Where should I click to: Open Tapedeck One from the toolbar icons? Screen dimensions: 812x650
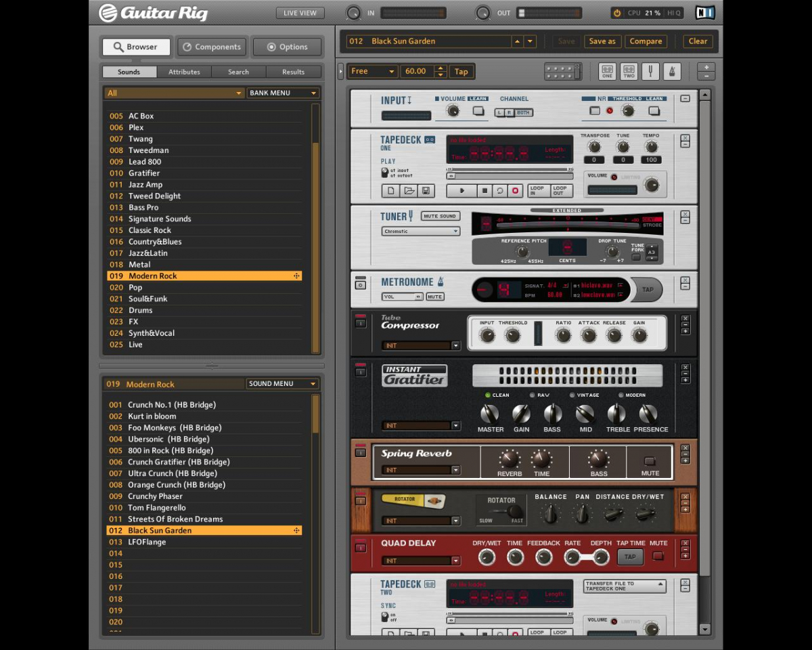[x=607, y=71]
